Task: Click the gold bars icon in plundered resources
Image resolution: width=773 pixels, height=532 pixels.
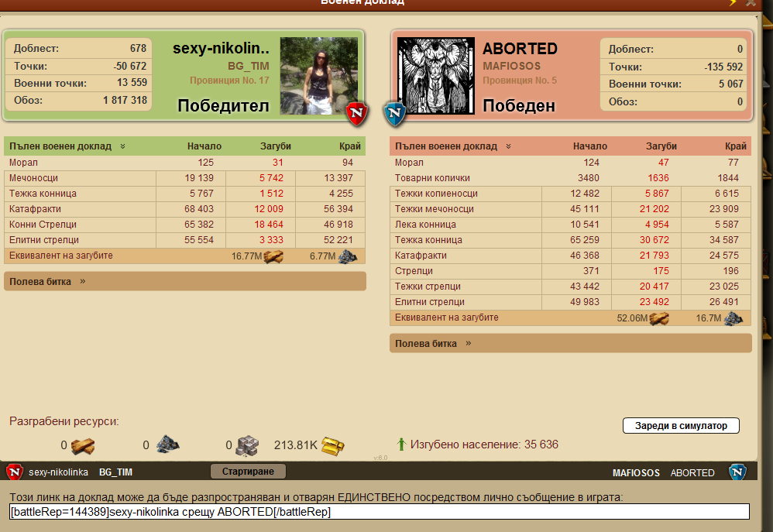Action: click(x=333, y=445)
